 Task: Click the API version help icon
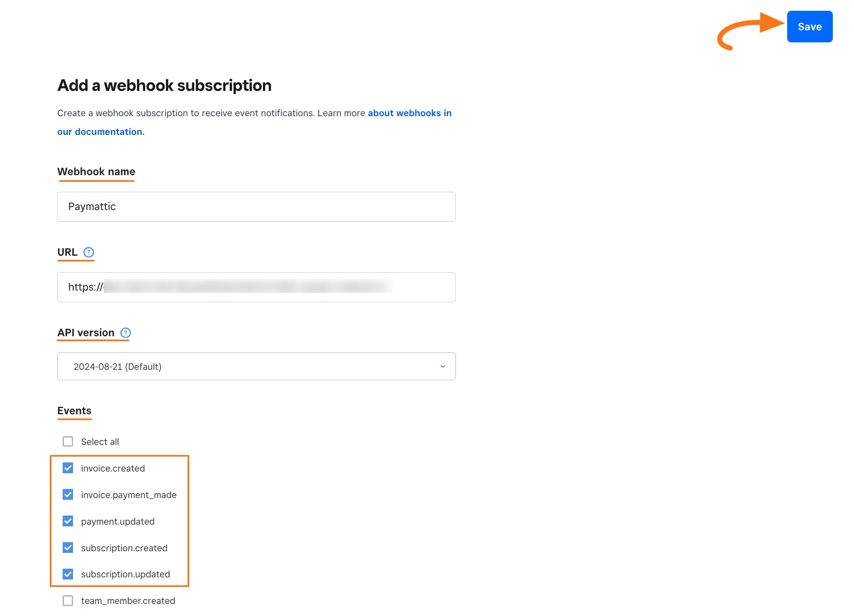point(125,332)
